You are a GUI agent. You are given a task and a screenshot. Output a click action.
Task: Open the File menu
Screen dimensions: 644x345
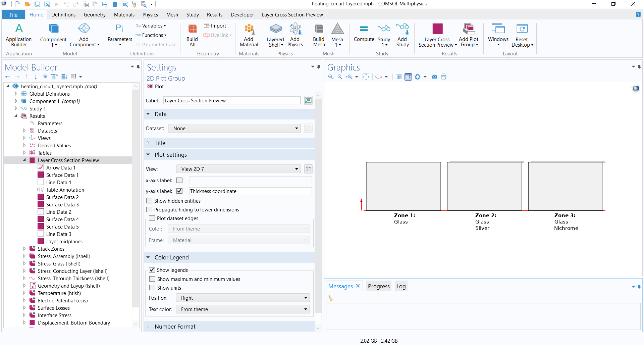point(13,15)
